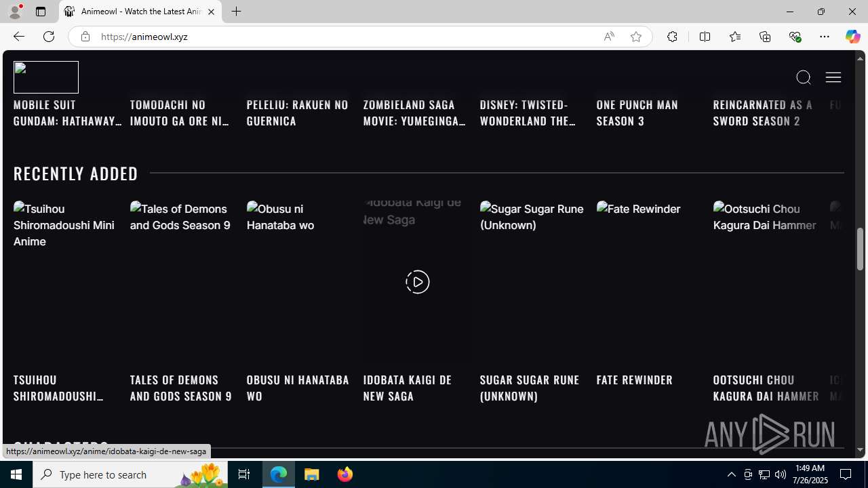Click Tsuihou Shiromadoushi title text

coord(58,388)
